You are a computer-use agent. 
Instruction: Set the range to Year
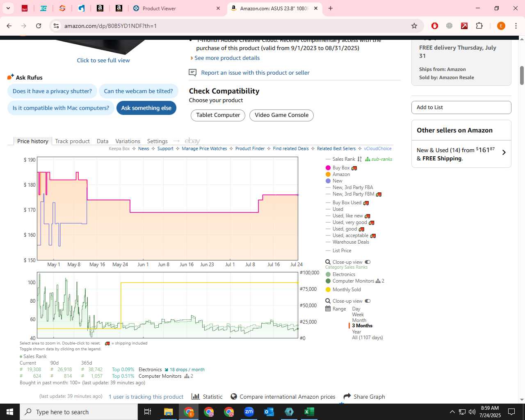356,332
